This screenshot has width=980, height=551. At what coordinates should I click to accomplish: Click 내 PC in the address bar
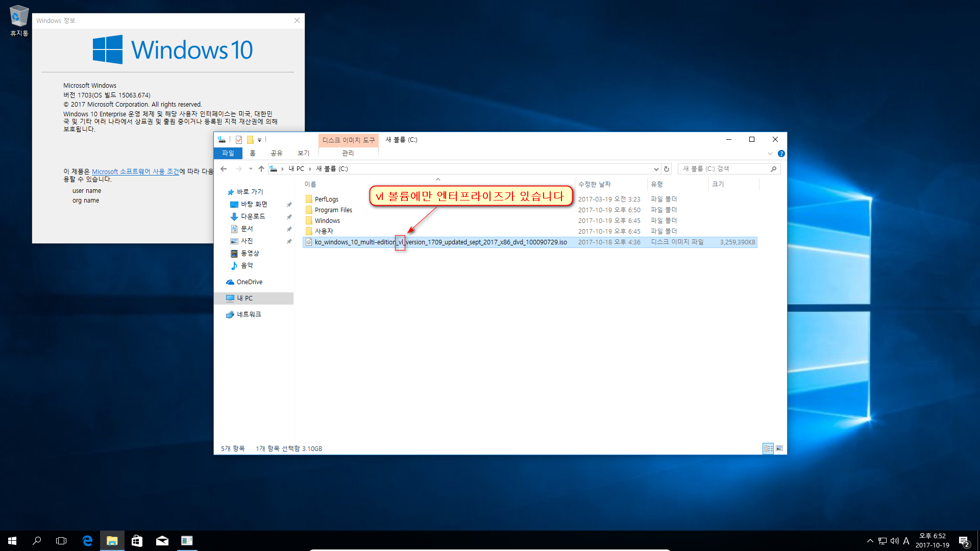(x=296, y=169)
